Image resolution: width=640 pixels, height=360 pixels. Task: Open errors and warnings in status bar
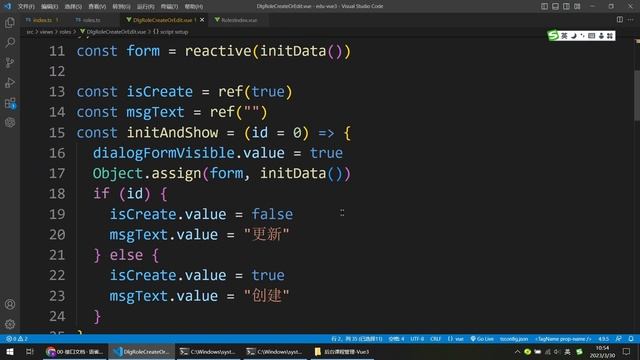17,339
